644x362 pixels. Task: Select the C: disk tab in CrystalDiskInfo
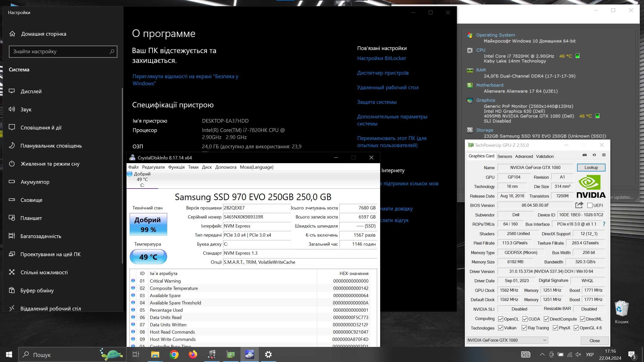point(142,179)
